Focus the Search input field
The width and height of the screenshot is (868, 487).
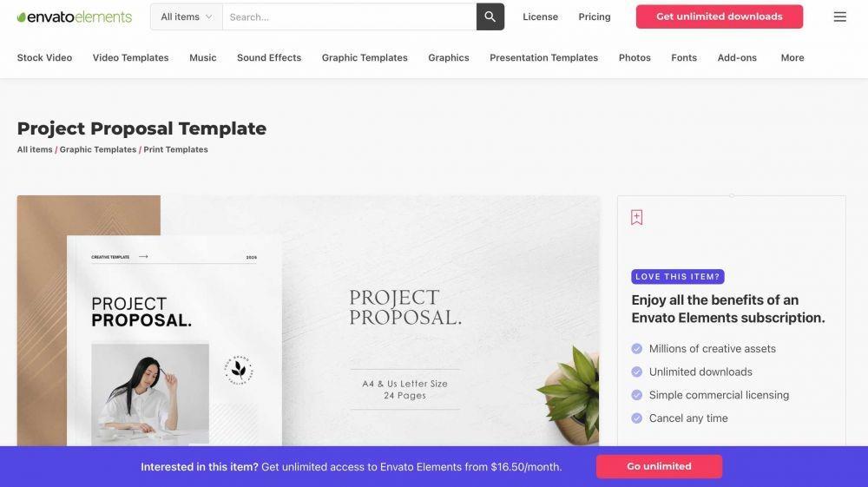point(349,16)
